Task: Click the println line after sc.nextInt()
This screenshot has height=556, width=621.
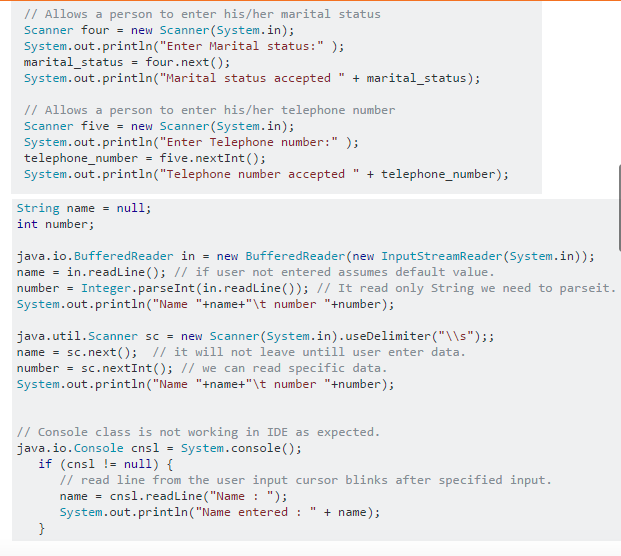Action: (206, 384)
